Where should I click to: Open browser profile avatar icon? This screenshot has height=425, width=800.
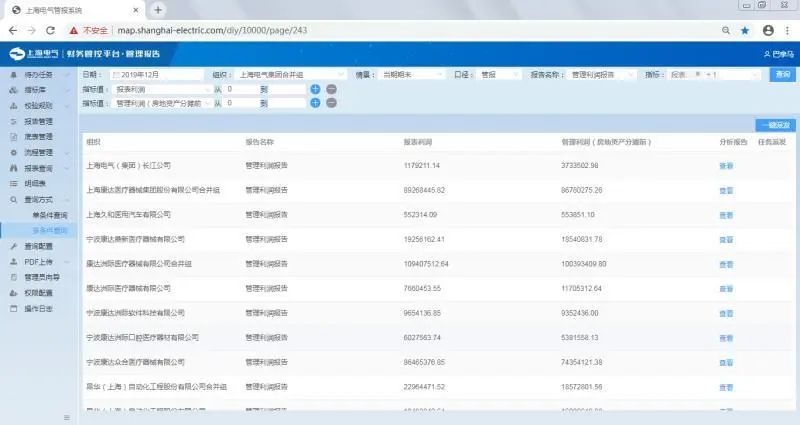768,30
